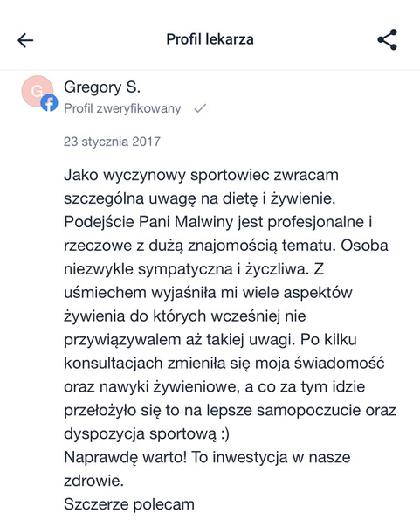The width and height of the screenshot is (420, 527).
Task: Click the closing line 'Szczerze polecam'
Action: 129,504
